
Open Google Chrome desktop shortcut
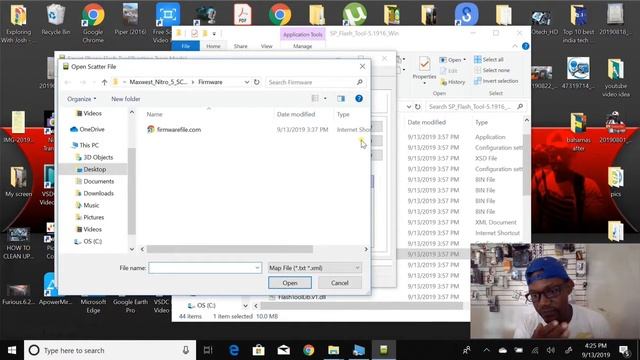click(93, 22)
